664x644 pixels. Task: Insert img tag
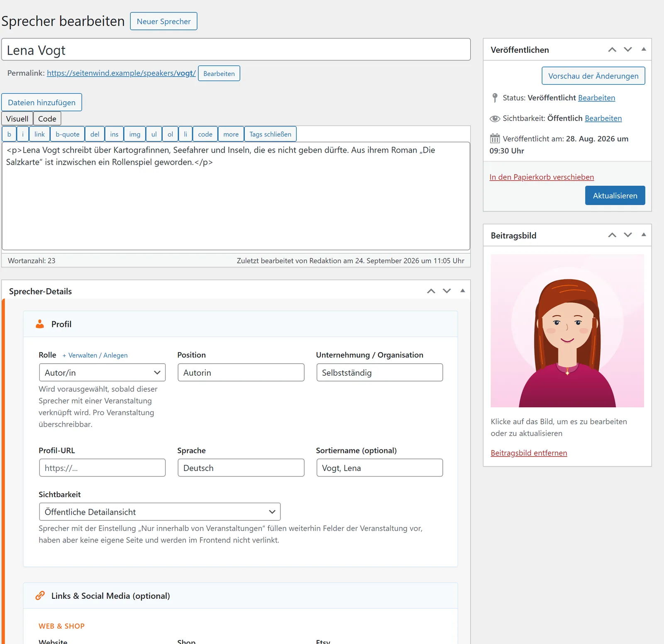(x=134, y=134)
